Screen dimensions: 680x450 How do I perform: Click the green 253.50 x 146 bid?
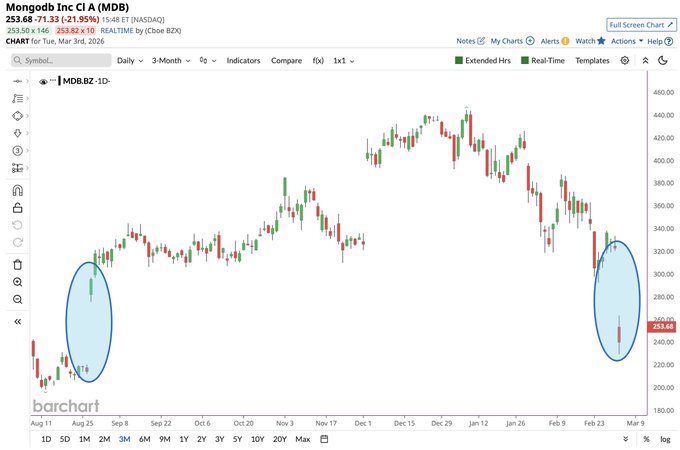coord(28,30)
